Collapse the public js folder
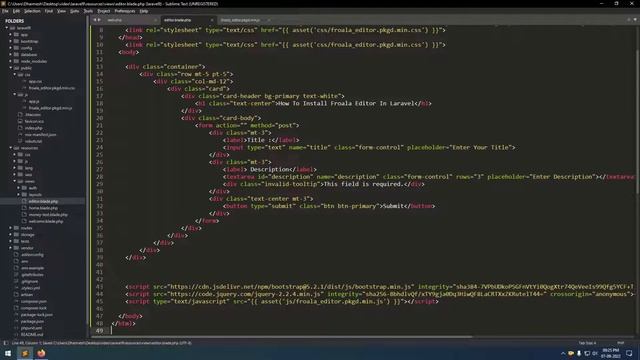 [x=15, y=95]
